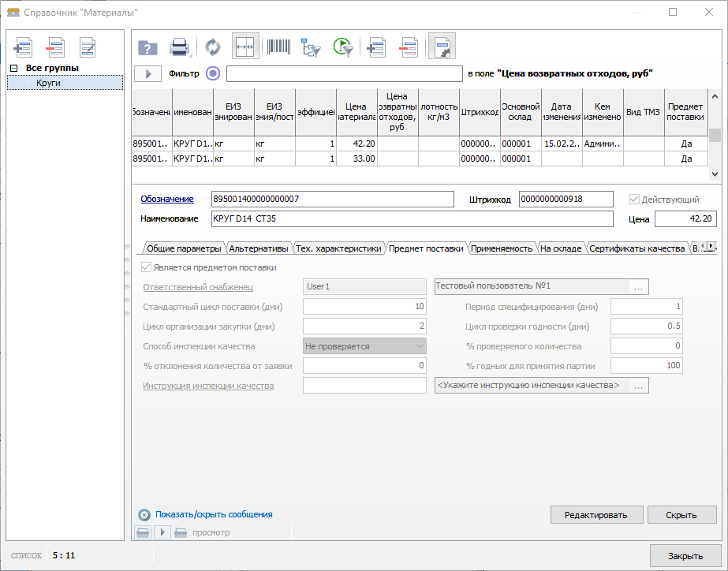
Task: Click the edit group icon above the tree
Action: (87, 47)
